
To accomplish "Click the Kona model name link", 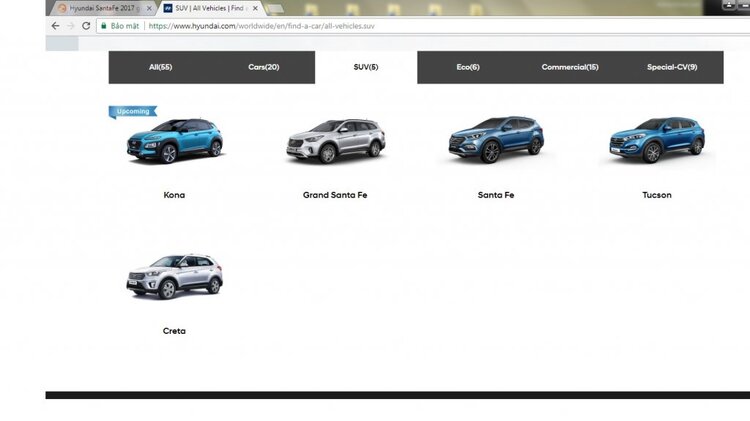I will click(174, 195).
